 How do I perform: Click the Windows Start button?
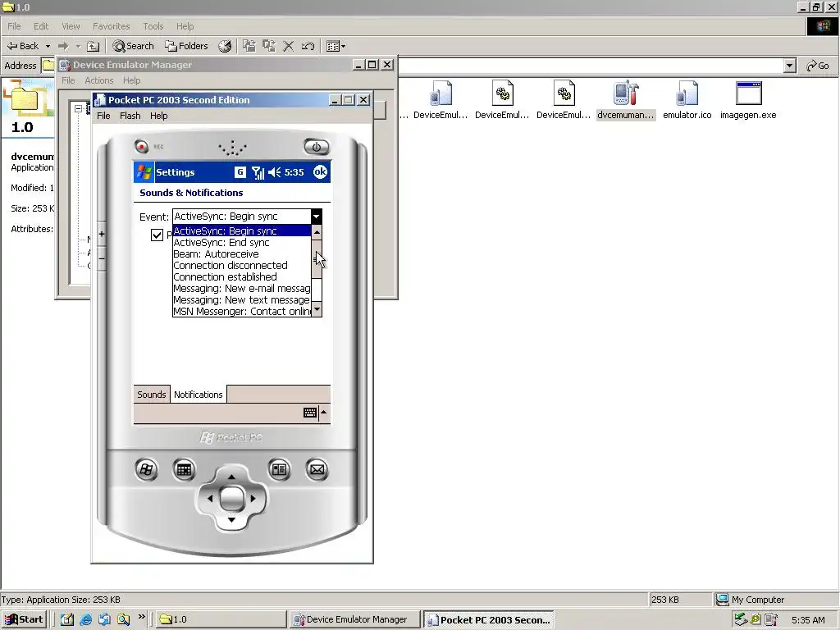[x=24, y=619]
